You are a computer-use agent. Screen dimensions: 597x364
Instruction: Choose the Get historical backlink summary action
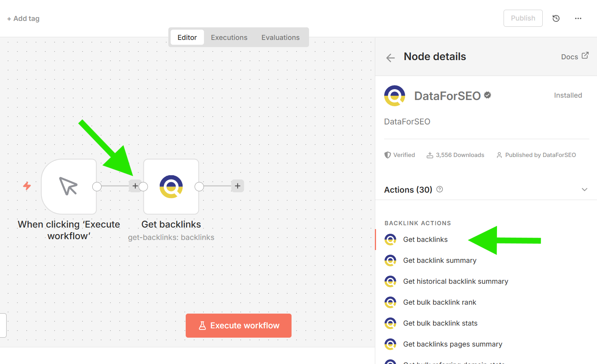pyautogui.click(x=456, y=281)
